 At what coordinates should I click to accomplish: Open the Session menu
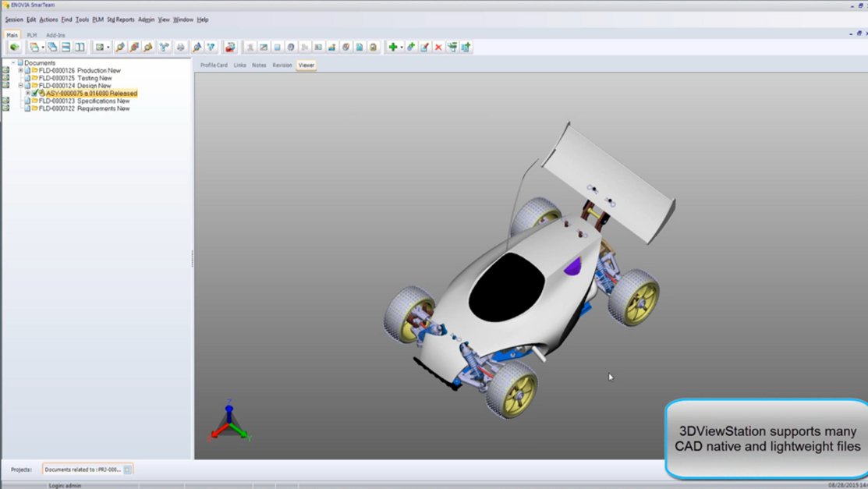(14, 19)
